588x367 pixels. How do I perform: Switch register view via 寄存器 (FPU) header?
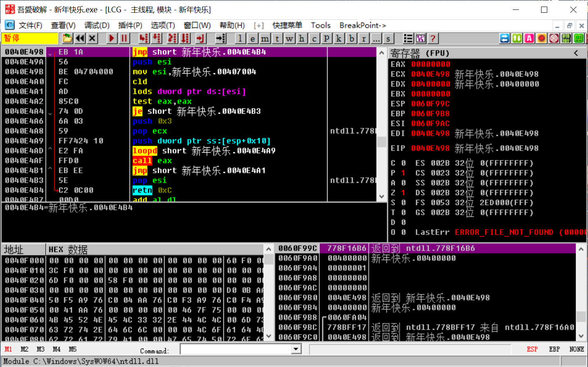point(420,53)
